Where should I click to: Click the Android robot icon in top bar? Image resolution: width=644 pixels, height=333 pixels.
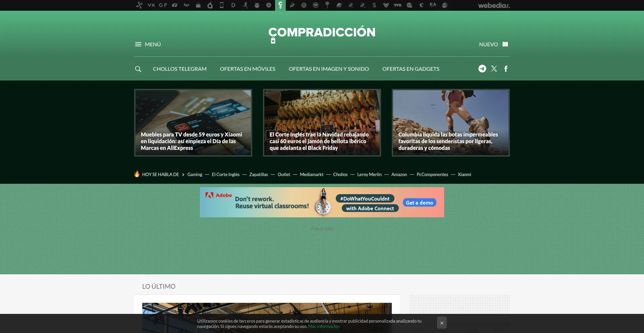click(x=257, y=5)
